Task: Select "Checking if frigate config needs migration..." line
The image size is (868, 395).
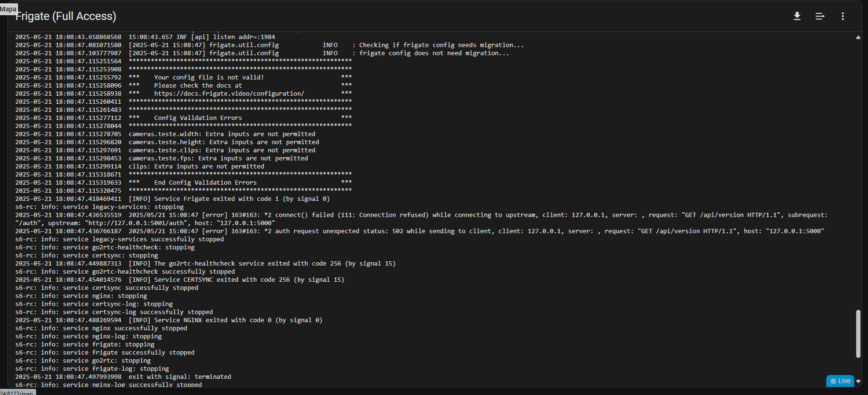Action: point(270,45)
